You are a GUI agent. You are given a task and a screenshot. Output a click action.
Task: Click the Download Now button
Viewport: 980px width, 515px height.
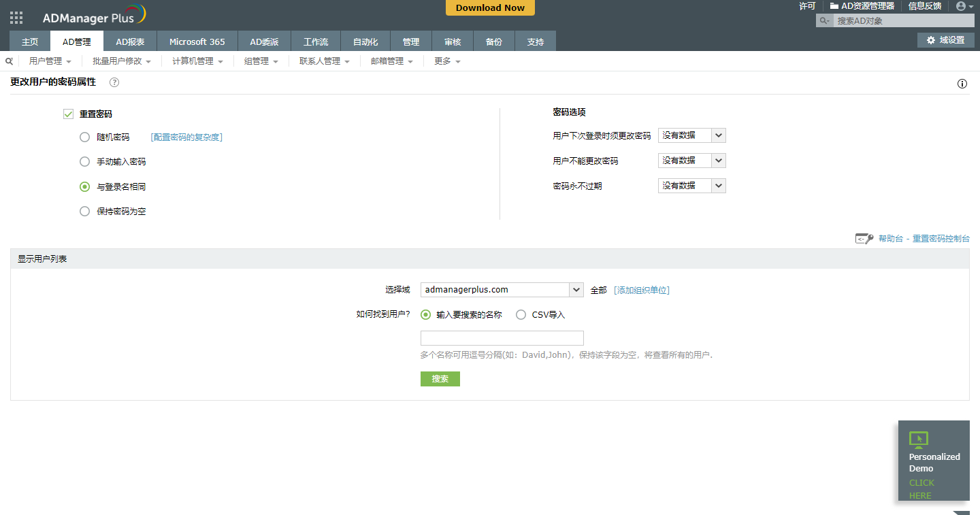[490, 8]
